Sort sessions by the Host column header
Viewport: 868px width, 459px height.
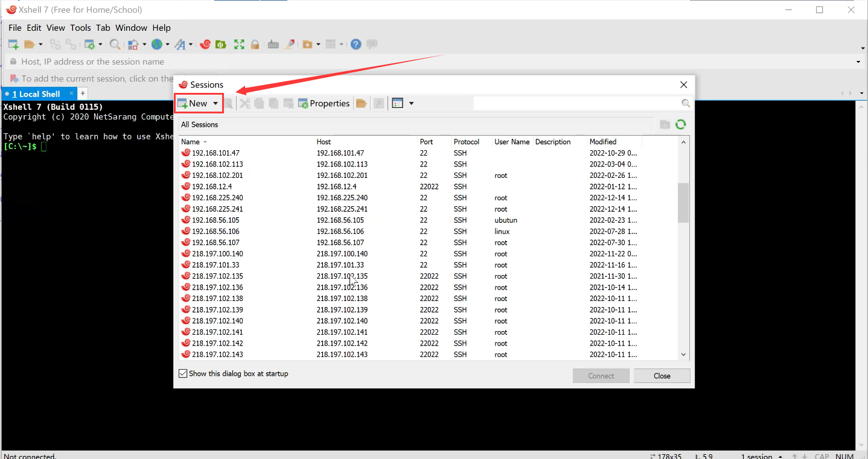coord(366,142)
